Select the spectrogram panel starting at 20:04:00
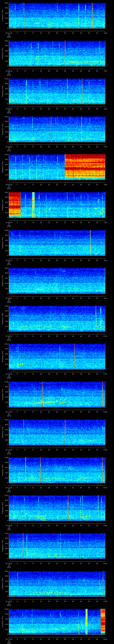 (57, 129)
